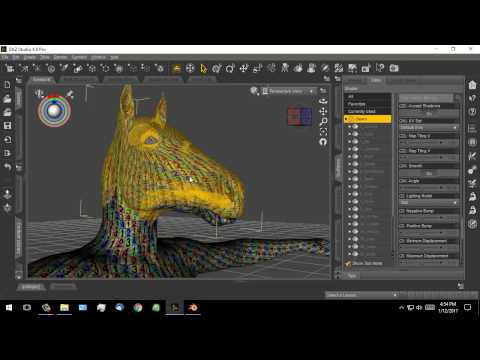This screenshot has width=480, height=360.
Task: Click the gear icon beside Negative Bump
Action: pos(403,211)
